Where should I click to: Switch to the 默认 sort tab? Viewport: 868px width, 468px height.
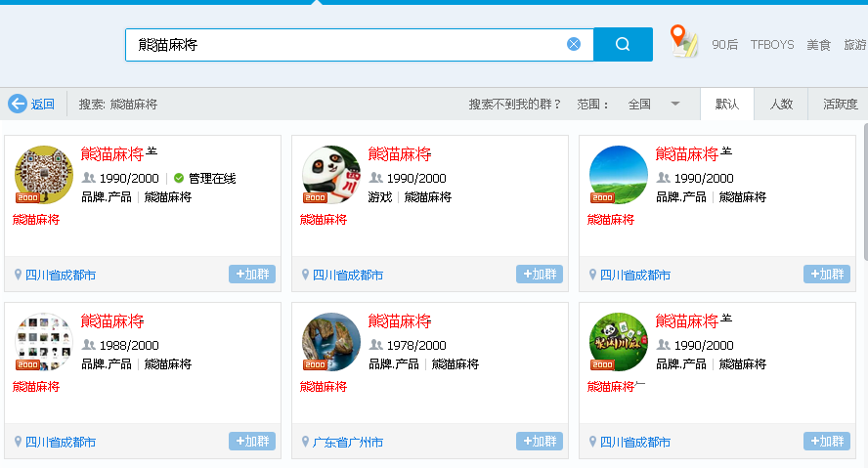pos(727,105)
